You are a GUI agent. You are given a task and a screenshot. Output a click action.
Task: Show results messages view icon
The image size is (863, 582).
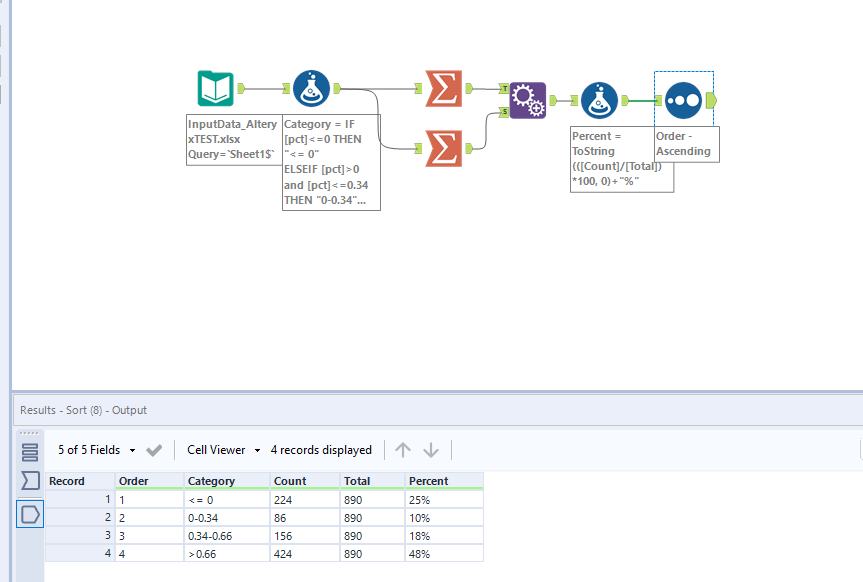[30, 452]
